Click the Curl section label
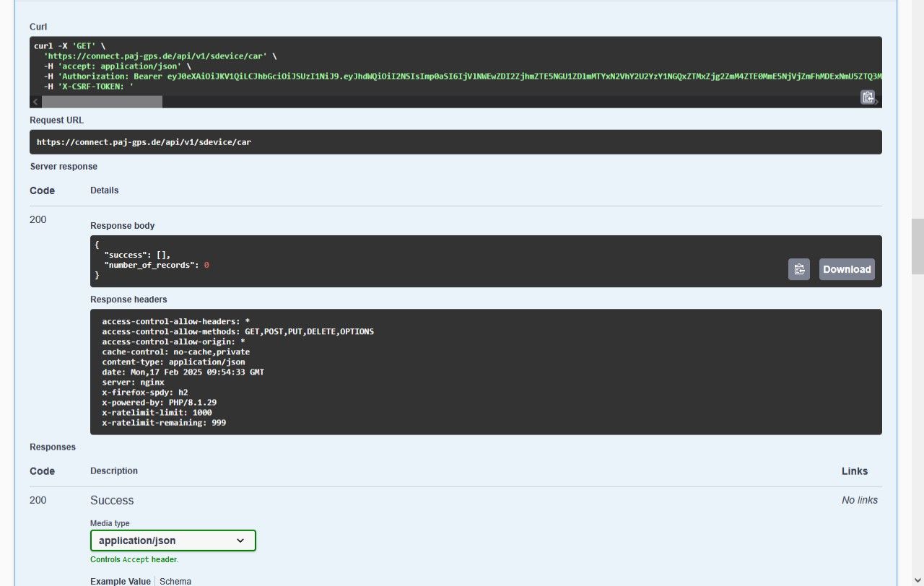Screen dimensions: 924x586 click(38, 27)
